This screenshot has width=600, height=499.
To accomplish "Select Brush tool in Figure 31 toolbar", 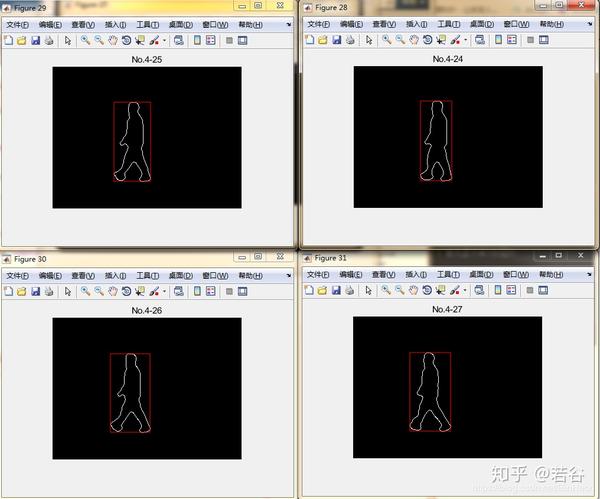I will [455, 290].
